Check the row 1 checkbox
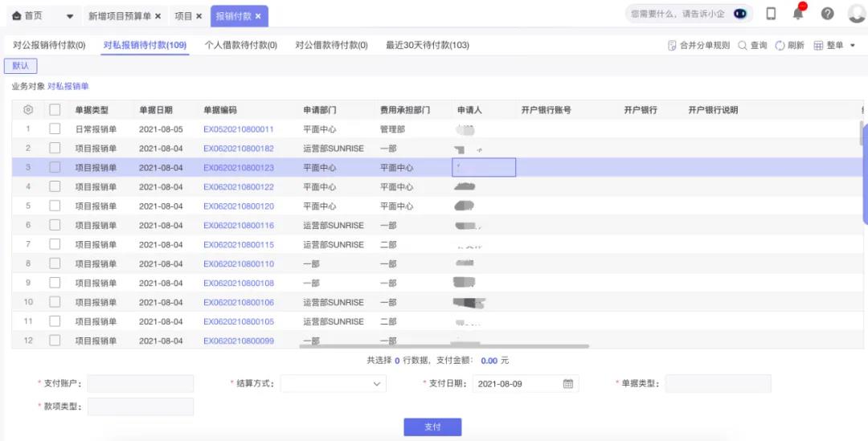Image resolution: width=868 pixels, height=441 pixels. click(55, 129)
